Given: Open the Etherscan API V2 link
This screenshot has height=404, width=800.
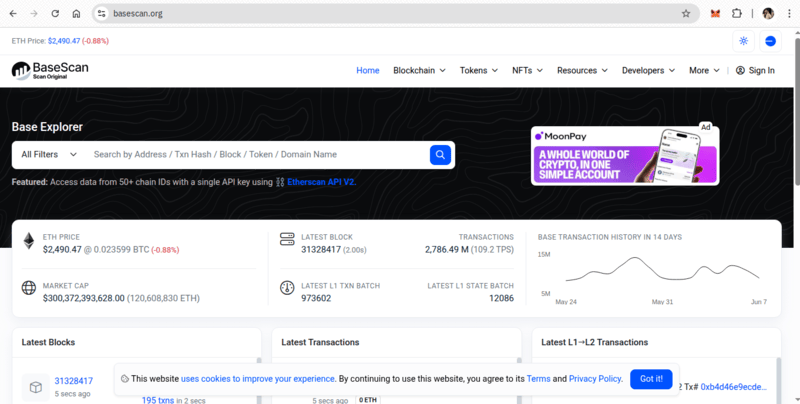Looking at the screenshot, I should 321,182.
